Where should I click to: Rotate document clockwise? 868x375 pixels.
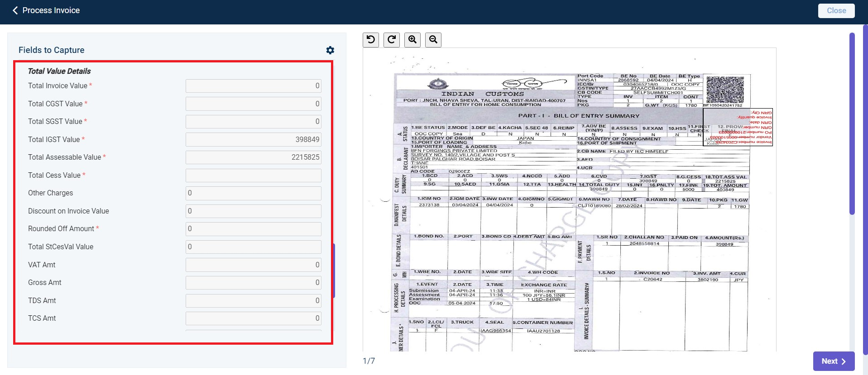(392, 40)
